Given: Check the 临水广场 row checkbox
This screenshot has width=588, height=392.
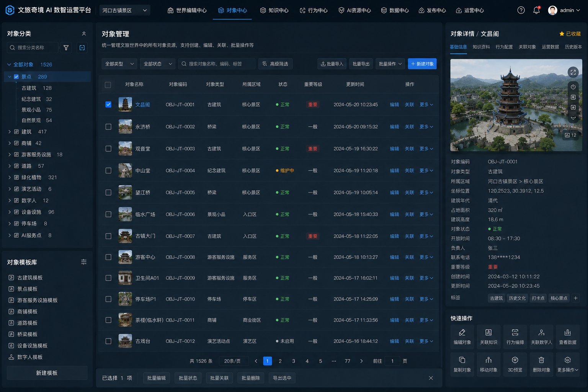Looking at the screenshot, I should [x=108, y=214].
